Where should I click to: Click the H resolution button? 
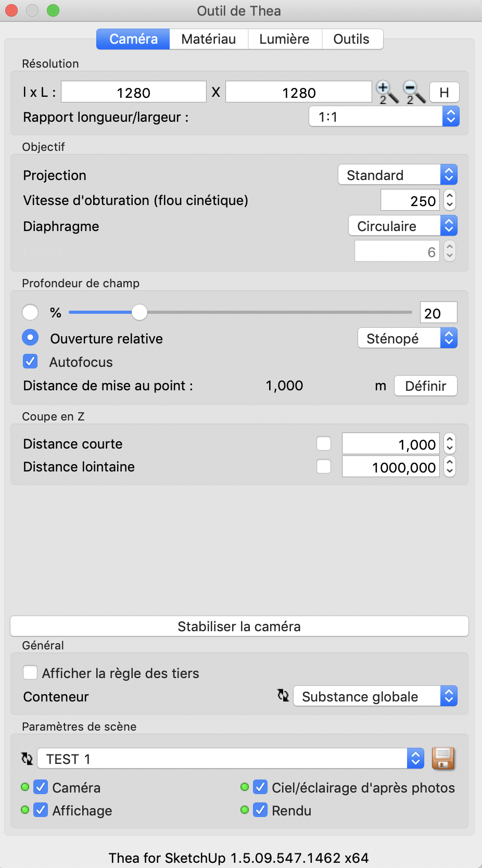(444, 93)
